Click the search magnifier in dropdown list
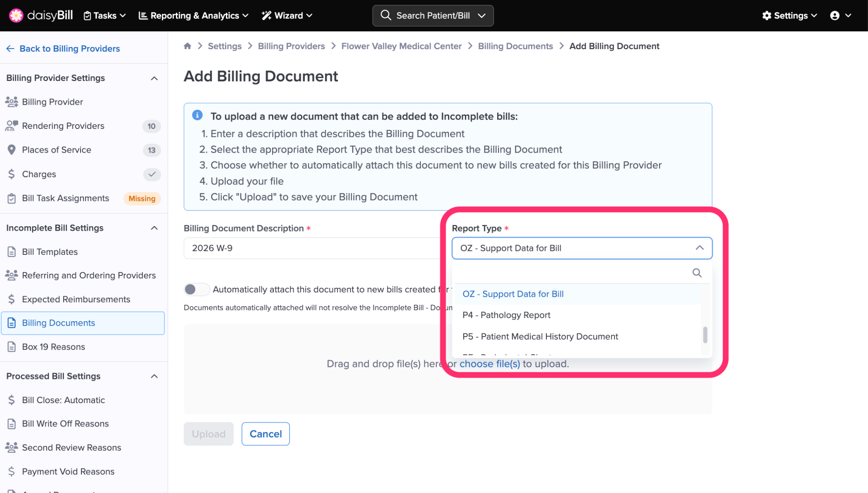Image resolution: width=868 pixels, height=493 pixels. (697, 273)
